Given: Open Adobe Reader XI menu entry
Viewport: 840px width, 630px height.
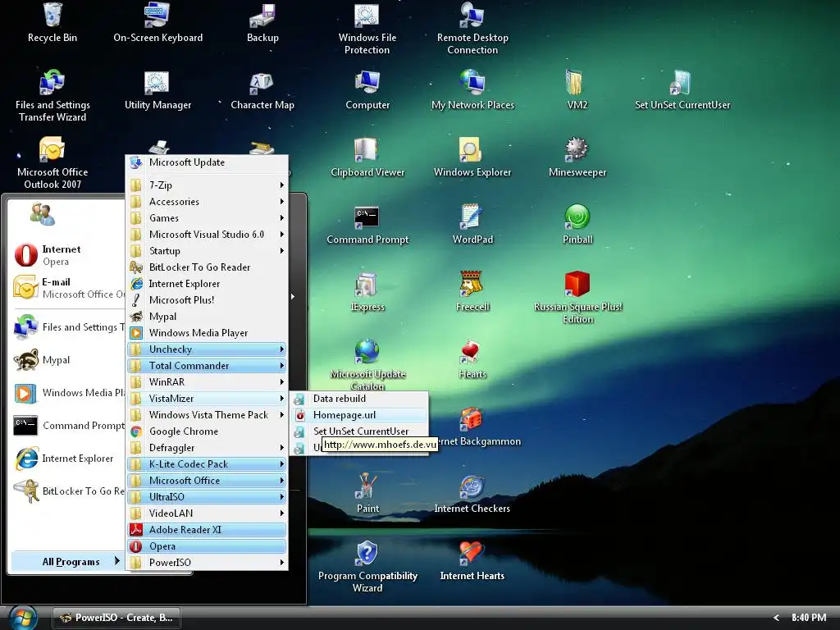Looking at the screenshot, I should (x=207, y=529).
